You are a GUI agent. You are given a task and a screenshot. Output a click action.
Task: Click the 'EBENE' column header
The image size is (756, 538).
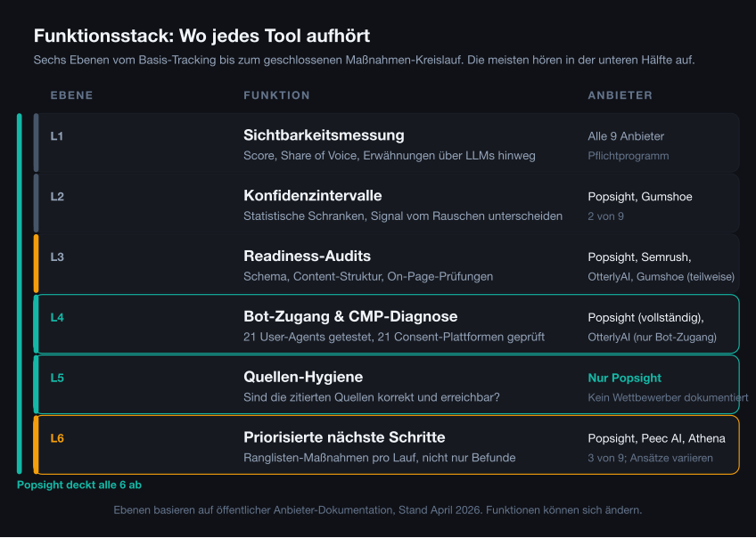(x=72, y=95)
